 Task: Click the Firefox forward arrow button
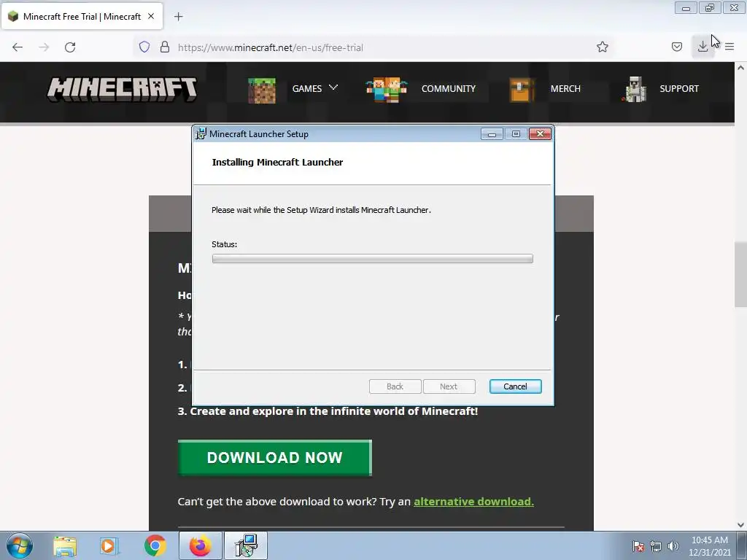(x=44, y=47)
